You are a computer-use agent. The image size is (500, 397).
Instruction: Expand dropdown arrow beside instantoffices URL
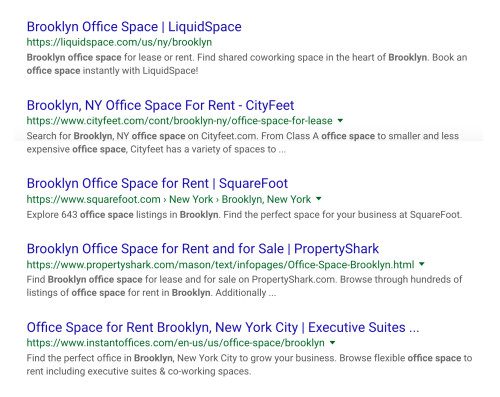click(x=332, y=343)
